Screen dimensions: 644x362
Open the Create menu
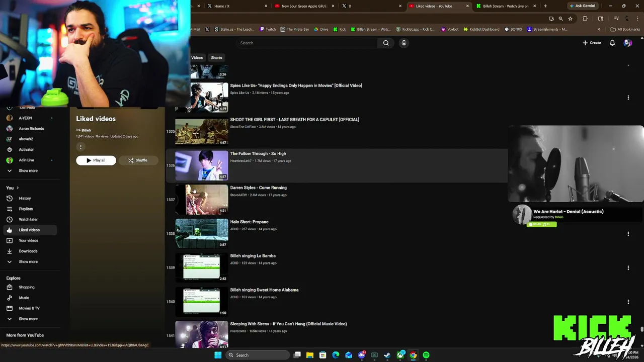592,43
